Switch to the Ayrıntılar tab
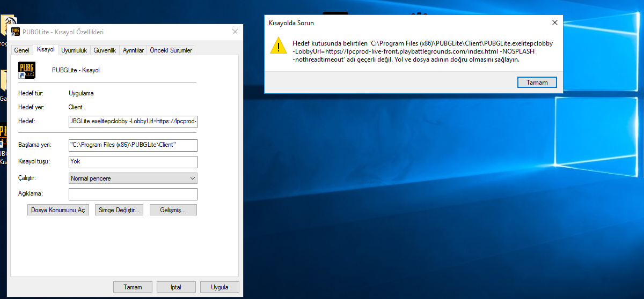 click(x=134, y=50)
